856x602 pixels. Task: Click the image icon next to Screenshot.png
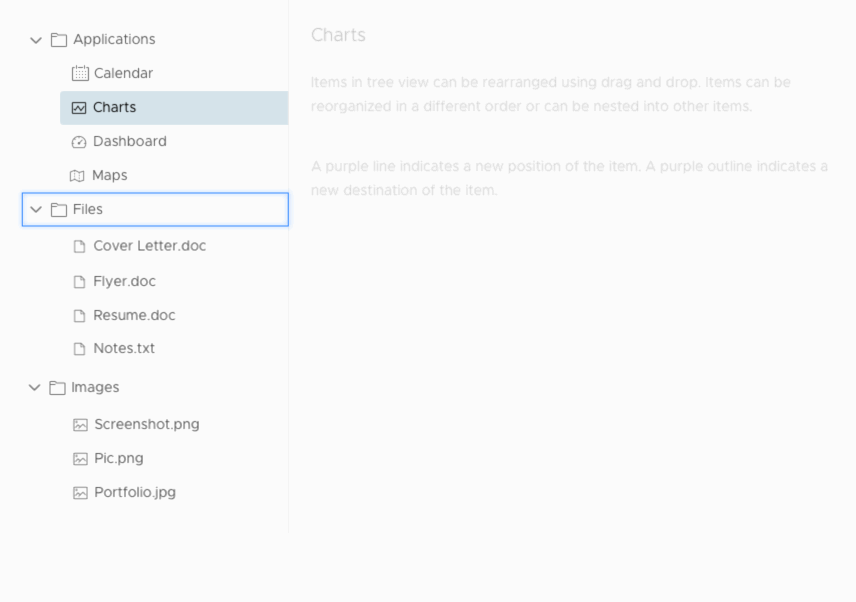[79, 424]
